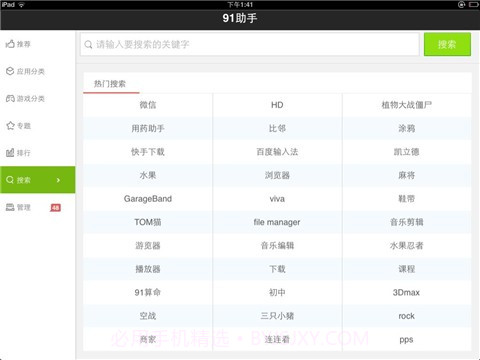Open the 应用分类 sidebar section
Viewport: 480px width, 360px height.
pyautogui.click(x=38, y=71)
